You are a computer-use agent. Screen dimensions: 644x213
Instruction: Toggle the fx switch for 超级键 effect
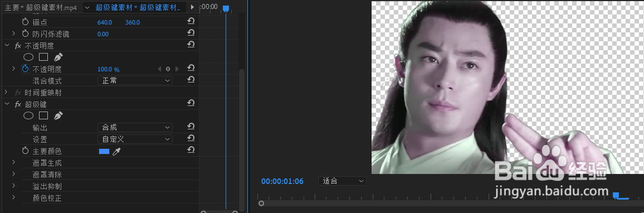click(x=18, y=104)
